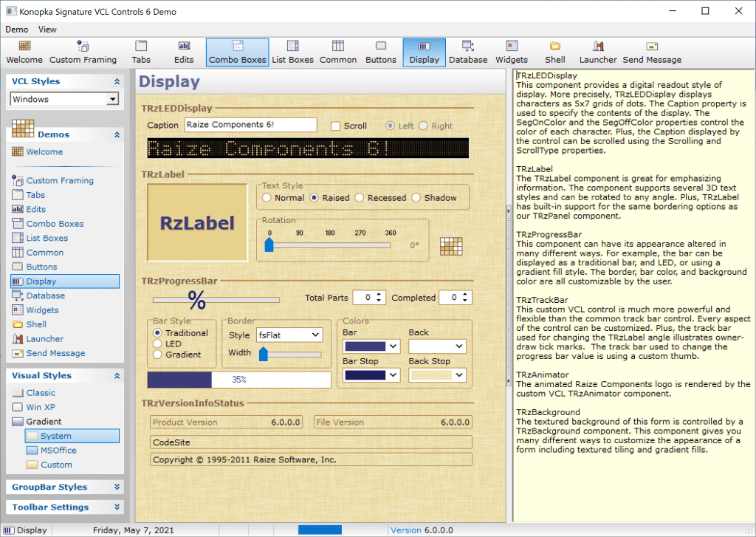Choose the LED bar style
756x537 pixels.
click(157, 343)
